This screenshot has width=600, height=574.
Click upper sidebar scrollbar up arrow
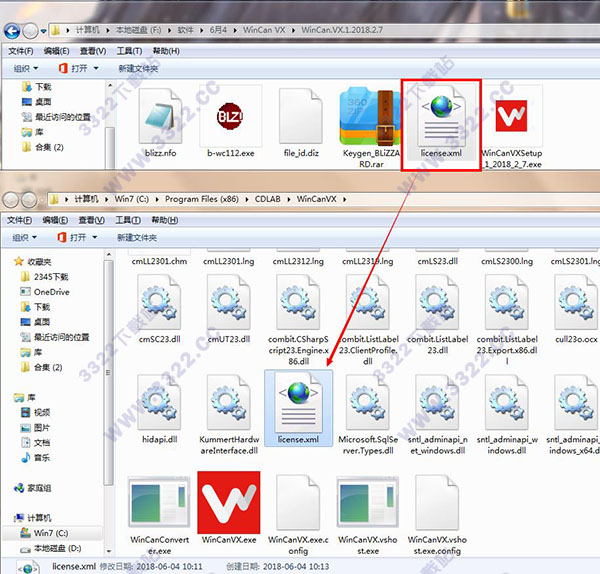[110, 85]
